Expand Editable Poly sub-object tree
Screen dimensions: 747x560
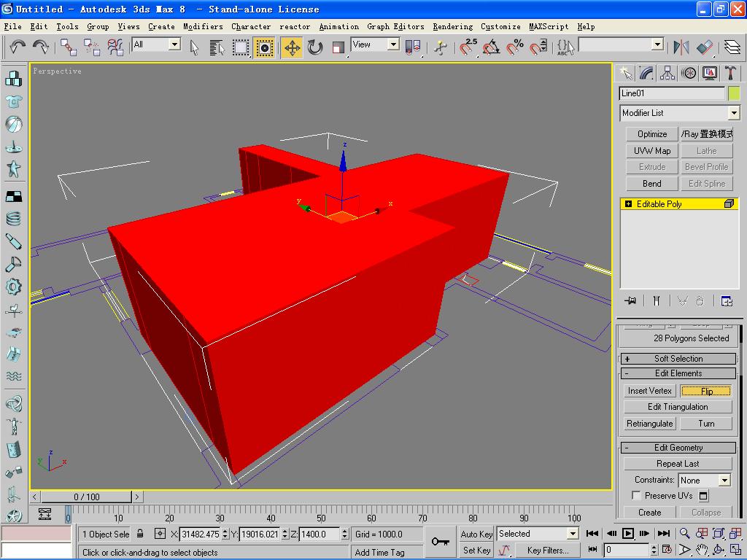point(628,204)
